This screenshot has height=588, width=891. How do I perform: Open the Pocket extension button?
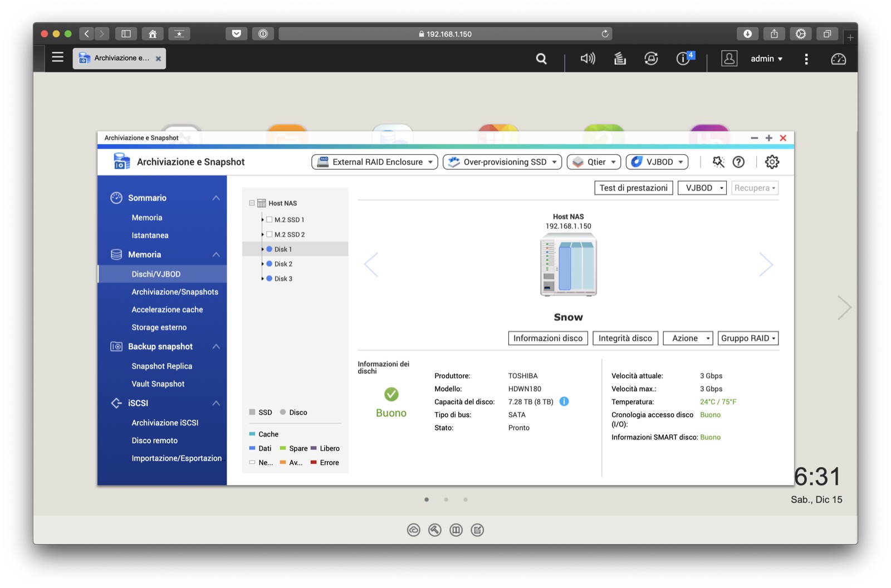237,34
